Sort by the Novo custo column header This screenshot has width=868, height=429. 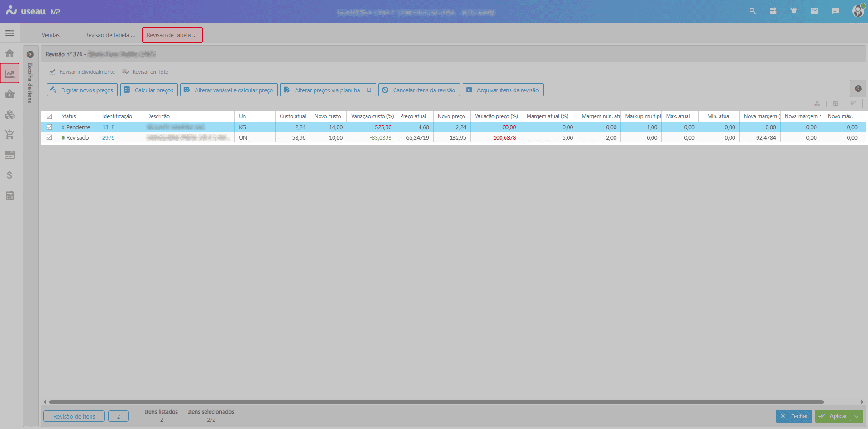pyautogui.click(x=328, y=116)
